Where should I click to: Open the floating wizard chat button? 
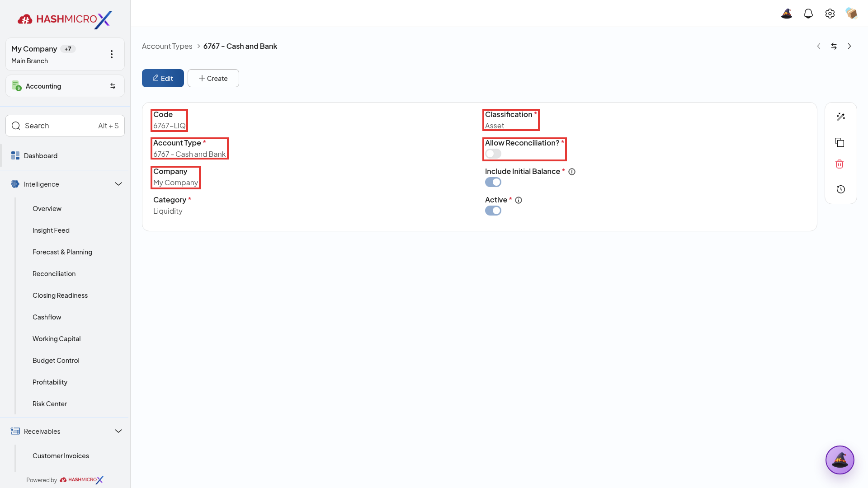(840, 460)
